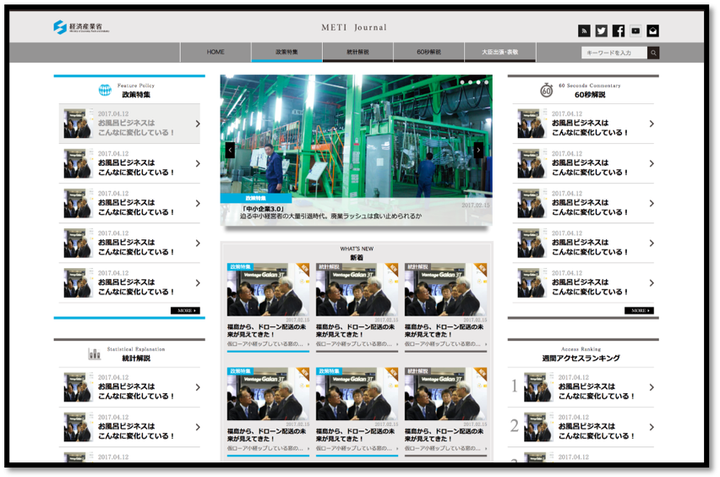Open the Twitter icon in header
720x477 pixels.
tap(601, 31)
